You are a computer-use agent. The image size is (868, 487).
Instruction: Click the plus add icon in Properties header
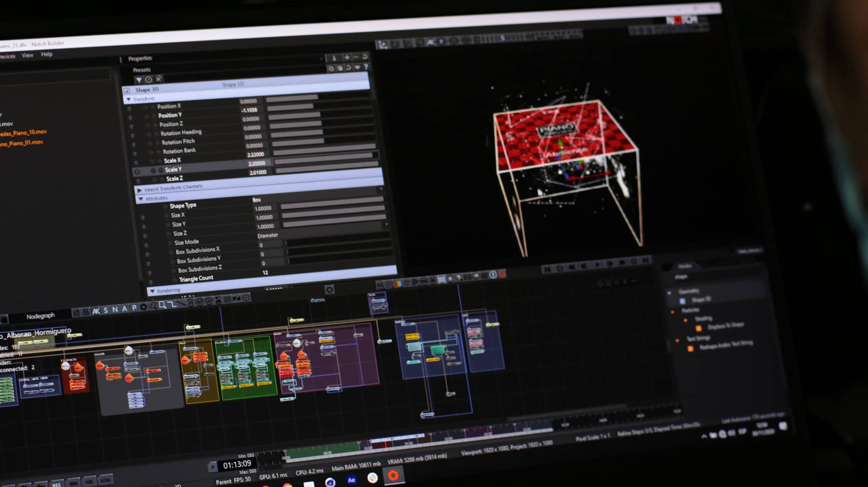click(347, 57)
